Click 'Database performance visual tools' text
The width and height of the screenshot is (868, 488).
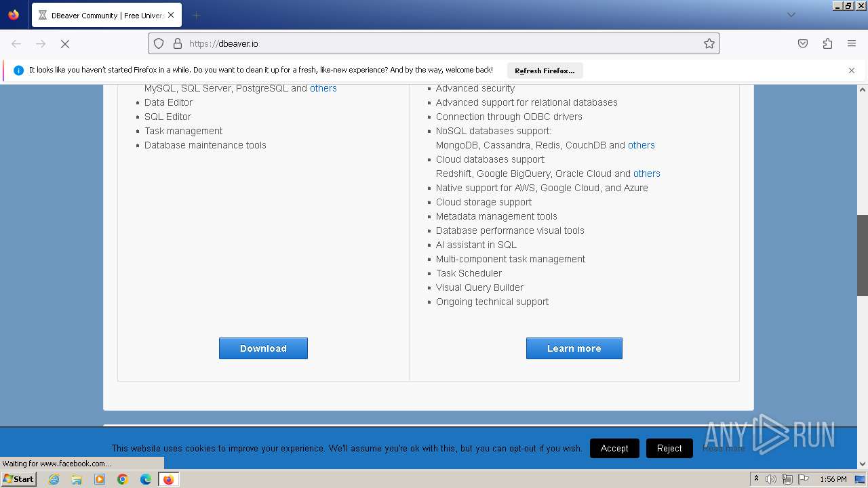pos(510,230)
